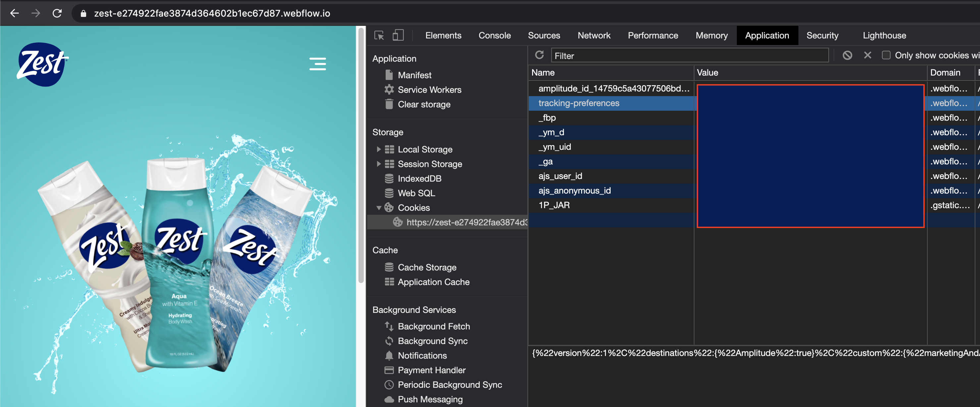Click the browser back arrow
This screenshot has height=407, width=980.
(15, 13)
